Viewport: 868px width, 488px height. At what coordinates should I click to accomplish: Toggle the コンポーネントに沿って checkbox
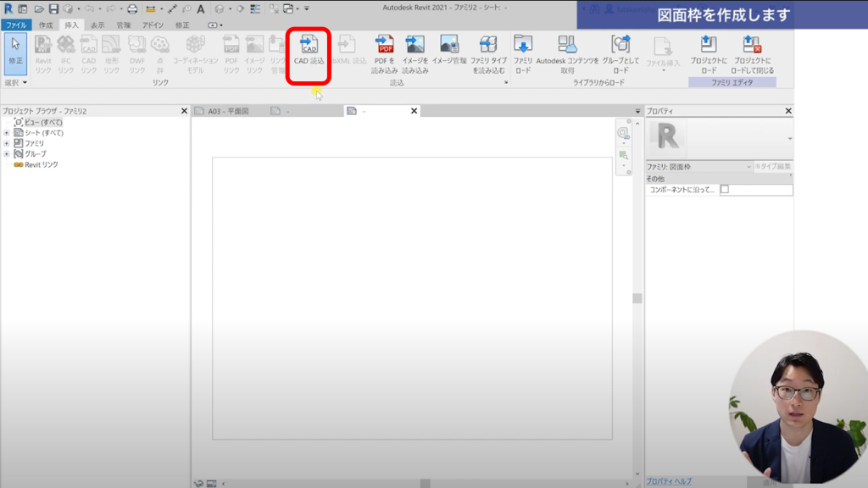pyautogui.click(x=725, y=191)
